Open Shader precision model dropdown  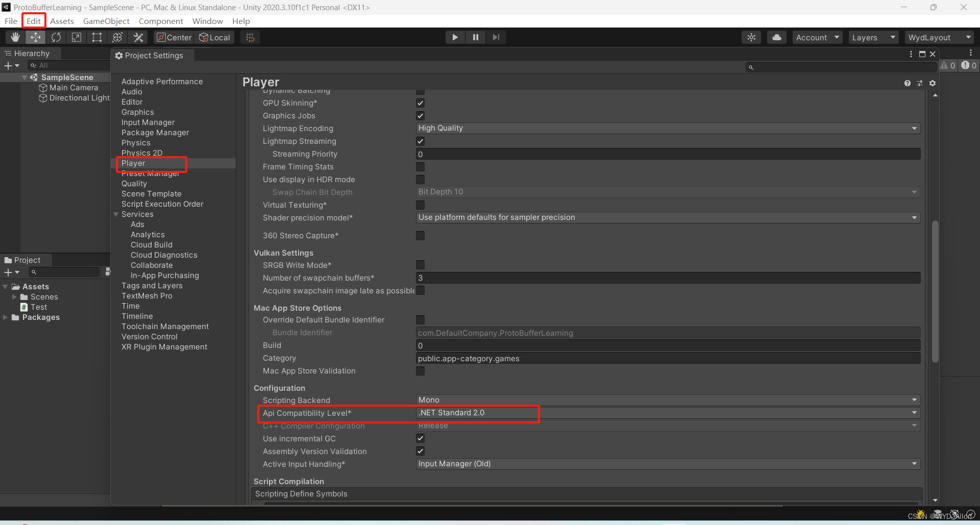(668, 217)
